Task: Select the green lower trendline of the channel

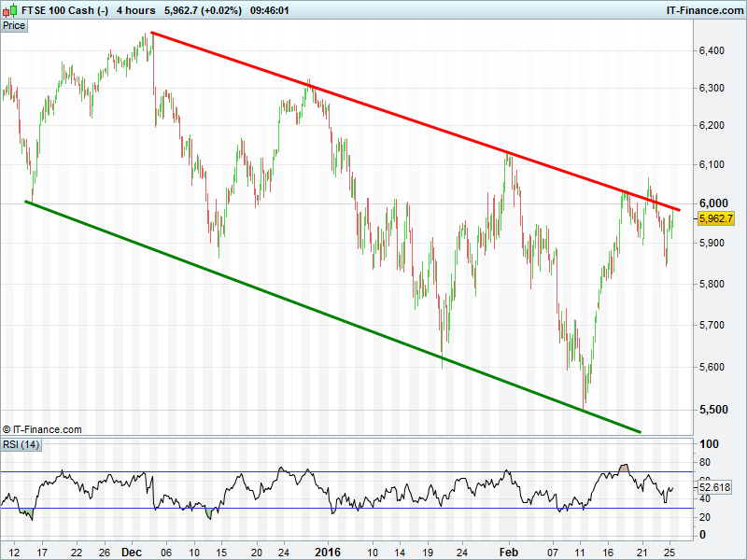Action: [332, 316]
